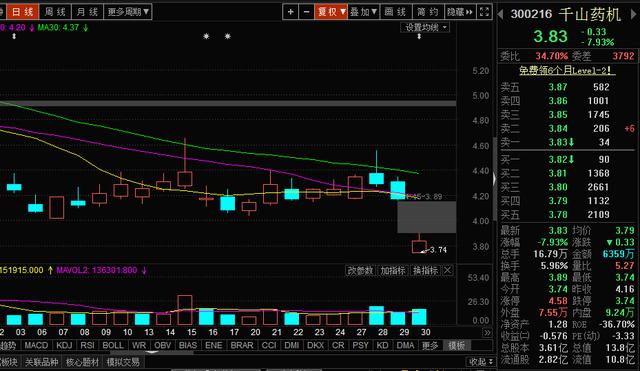Collapse side panel via divider arrow
Viewport: 640px width, 371px height.
[494, 179]
